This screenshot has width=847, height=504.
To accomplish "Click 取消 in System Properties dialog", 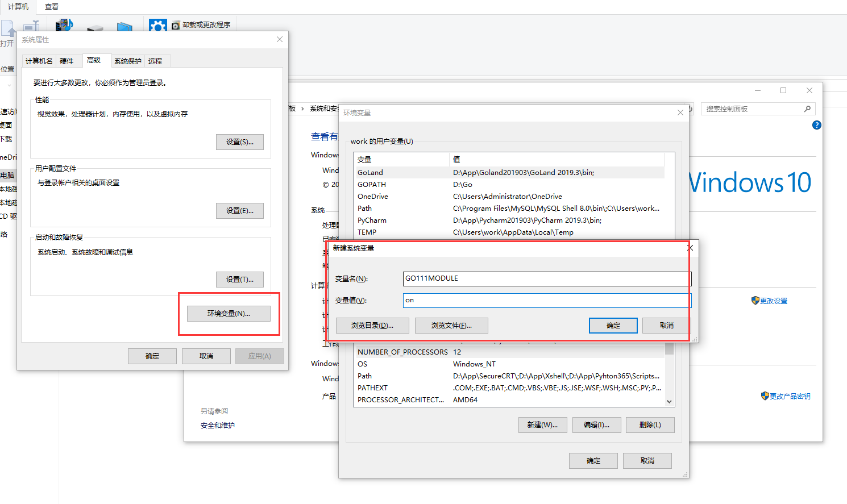I will click(x=206, y=356).
